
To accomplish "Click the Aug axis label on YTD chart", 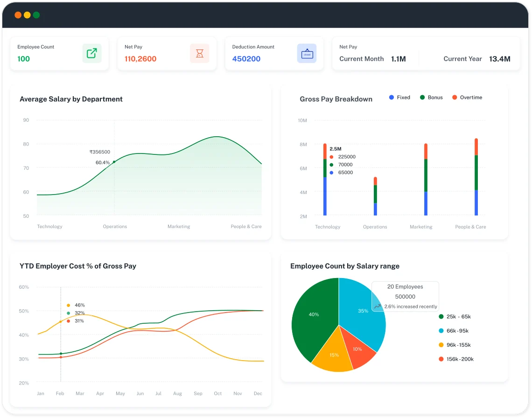I will 177,394.
